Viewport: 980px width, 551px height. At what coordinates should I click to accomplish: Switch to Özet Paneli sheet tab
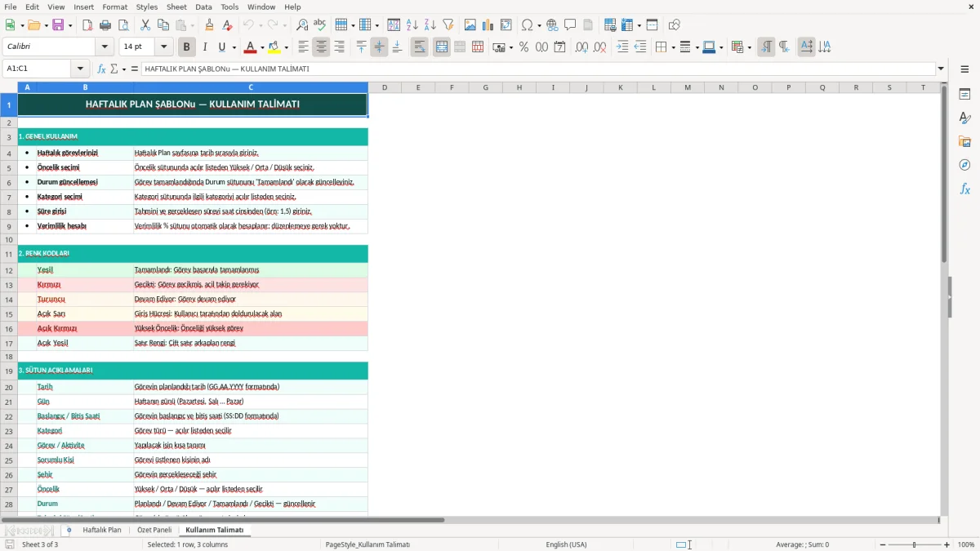pos(154,530)
